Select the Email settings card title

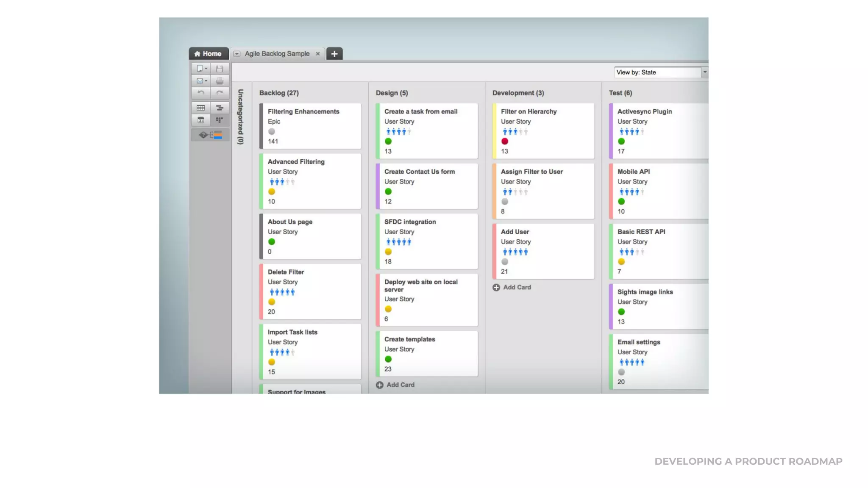click(x=638, y=342)
